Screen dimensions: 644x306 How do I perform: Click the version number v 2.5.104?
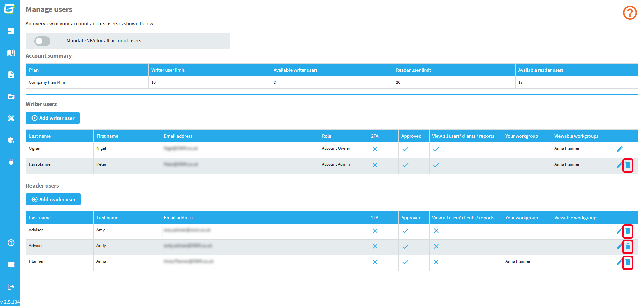[x=10, y=302]
